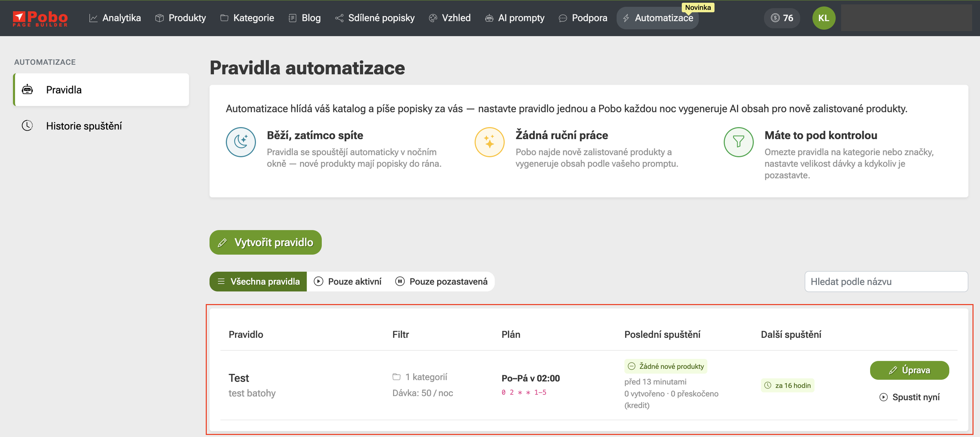Image resolution: width=980 pixels, height=437 pixels.
Task: Check the 76 credits counter
Action: (782, 18)
